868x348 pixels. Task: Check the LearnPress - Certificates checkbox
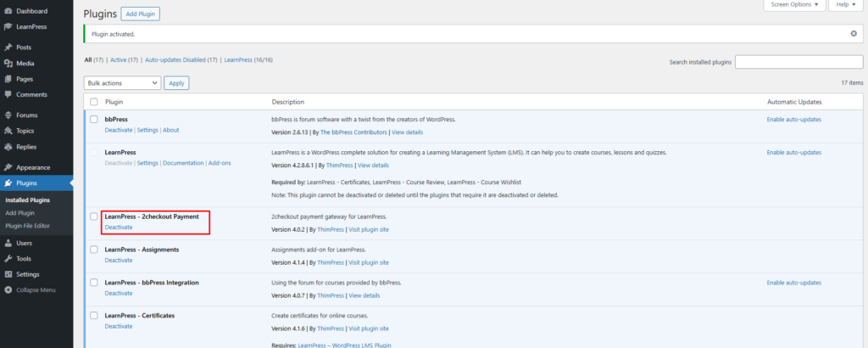(93, 315)
